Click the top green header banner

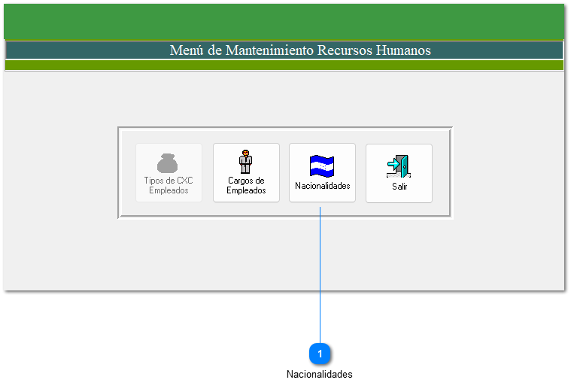(x=284, y=21)
